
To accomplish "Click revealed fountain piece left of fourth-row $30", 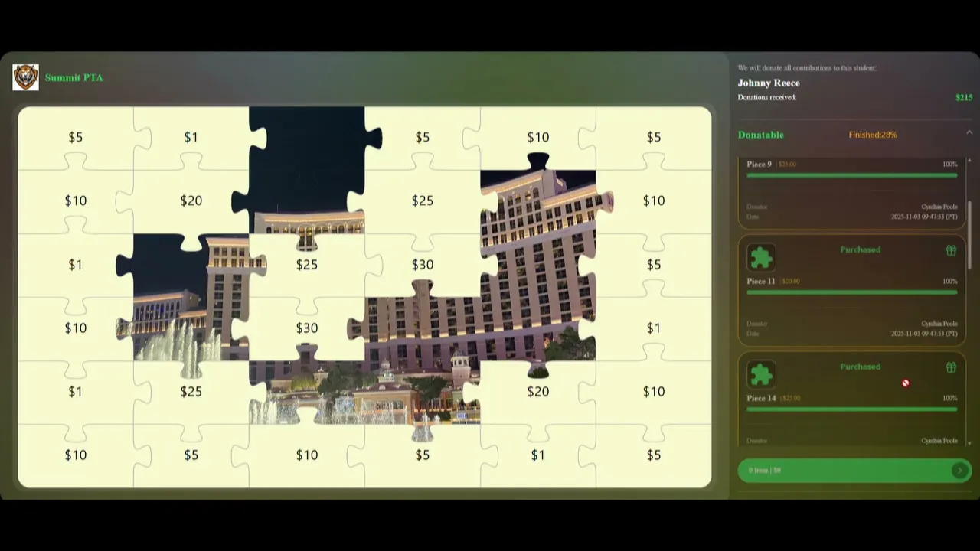I will coord(191,328).
